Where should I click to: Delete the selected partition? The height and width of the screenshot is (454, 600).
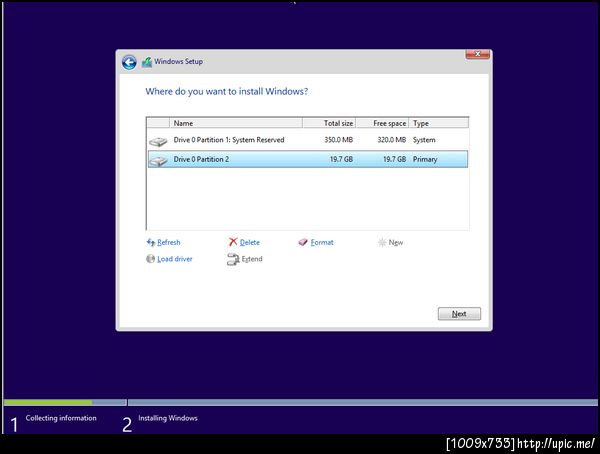[x=249, y=242]
